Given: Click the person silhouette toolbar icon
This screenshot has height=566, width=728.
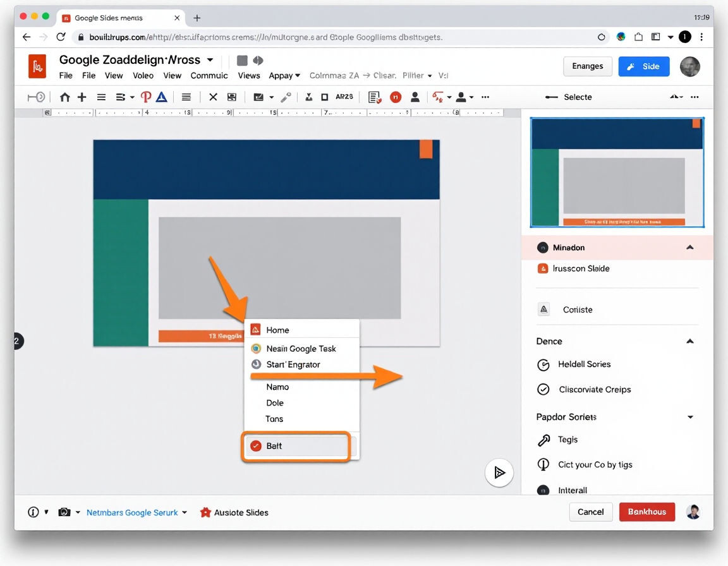Looking at the screenshot, I should [415, 97].
